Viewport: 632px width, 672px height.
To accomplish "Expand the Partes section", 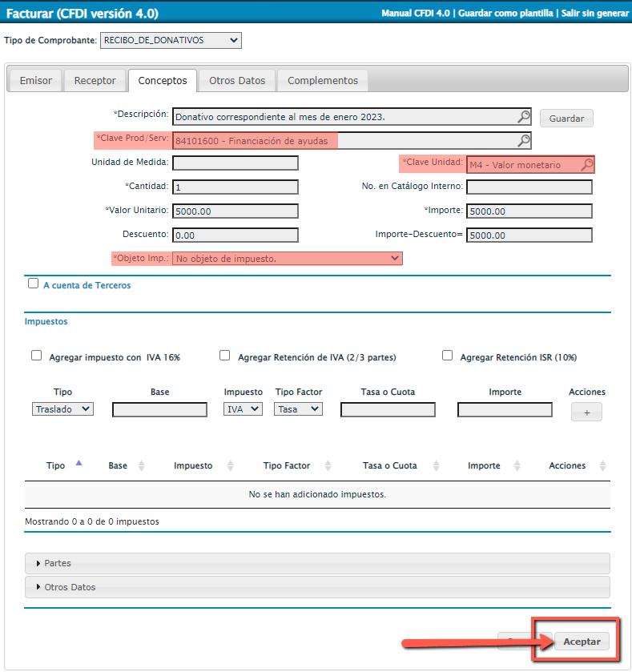I will pos(58,563).
